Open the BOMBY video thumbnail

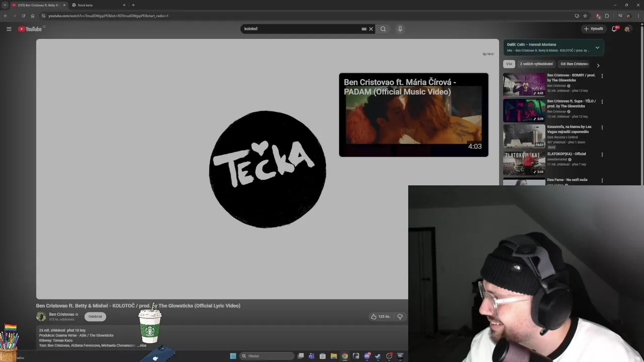[x=524, y=84]
